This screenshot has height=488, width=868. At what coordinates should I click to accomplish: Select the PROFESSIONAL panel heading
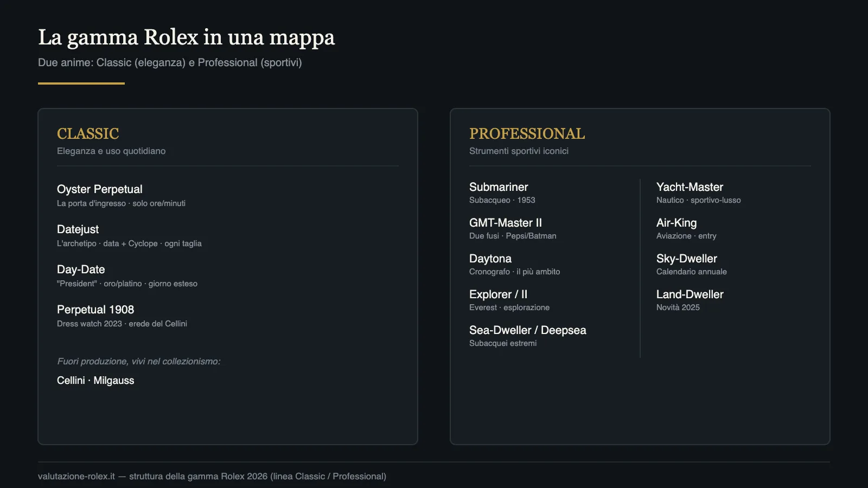[x=527, y=133]
